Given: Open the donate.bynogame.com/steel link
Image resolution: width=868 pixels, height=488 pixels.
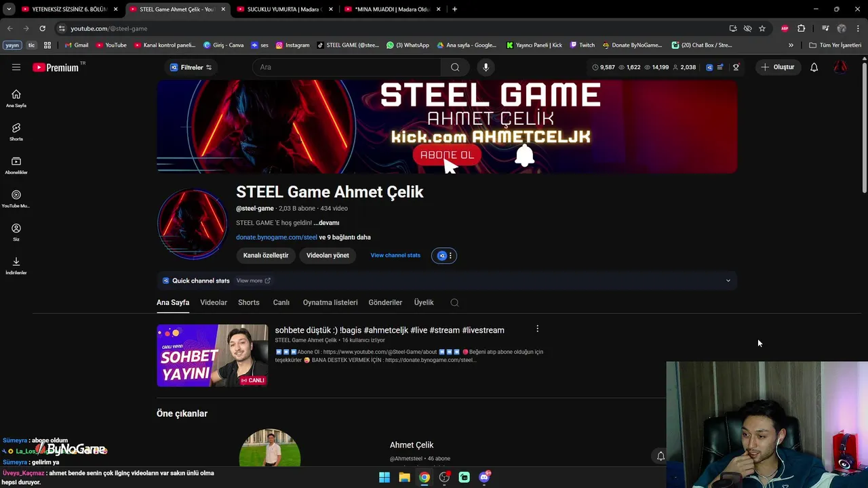Looking at the screenshot, I should 277,237.
